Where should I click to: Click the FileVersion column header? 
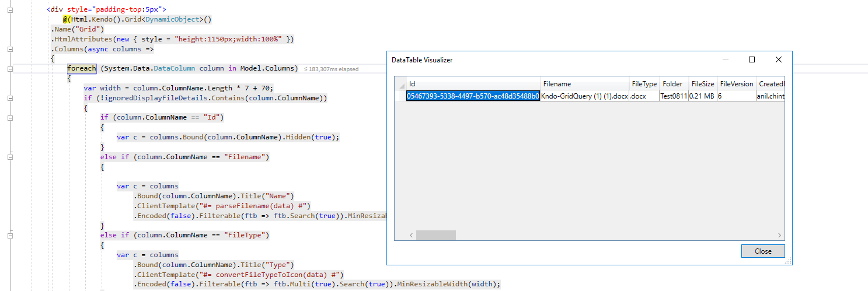click(737, 84)
